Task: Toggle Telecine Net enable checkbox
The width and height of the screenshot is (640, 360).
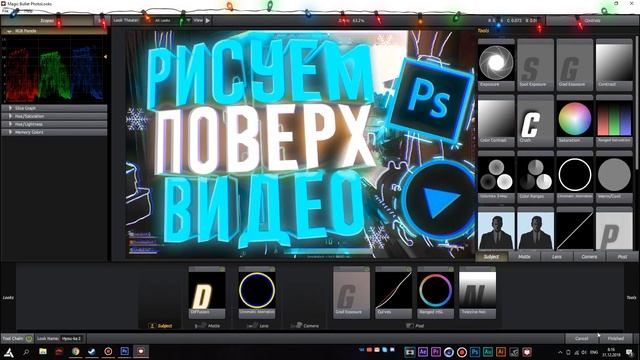Action: [x=492, y=269]
